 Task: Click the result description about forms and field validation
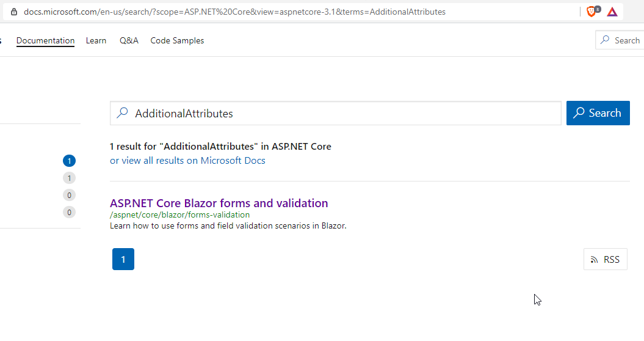228,226
